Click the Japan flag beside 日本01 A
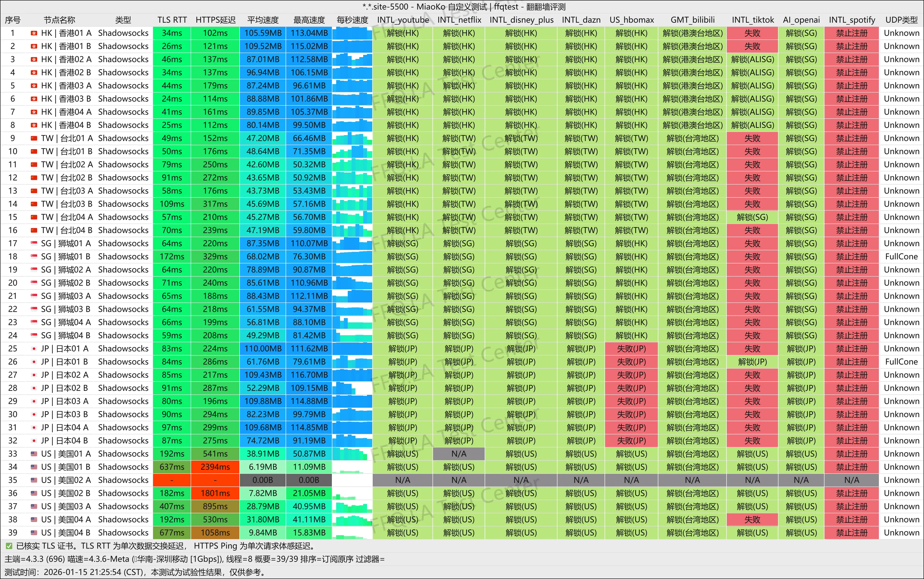Image resolution: width=924 pixels, height=579 pixels. 34,349
